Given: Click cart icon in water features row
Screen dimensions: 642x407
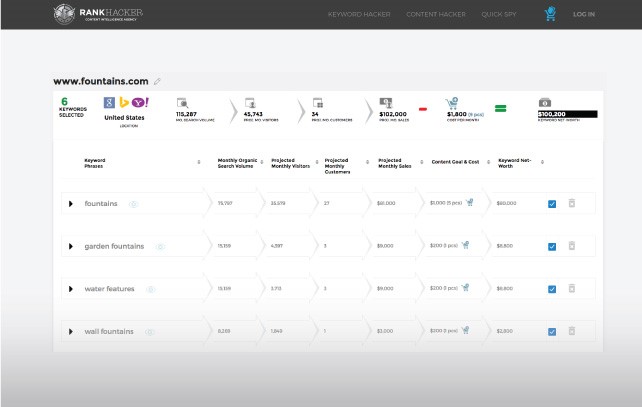Looking at the screenshot, I should pyautogui.click(x=466, y=288).
